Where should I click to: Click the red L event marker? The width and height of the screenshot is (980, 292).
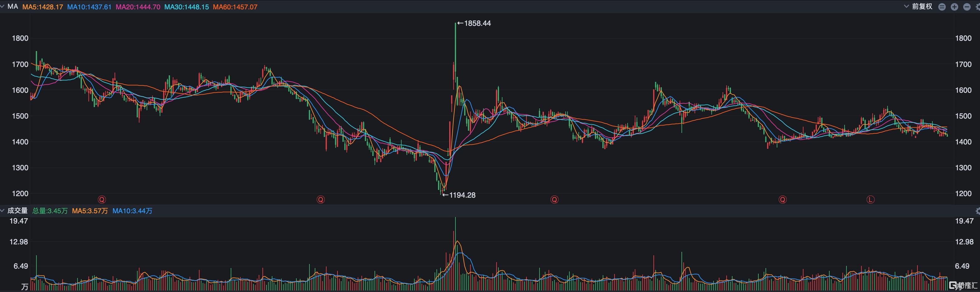(870, 200)
